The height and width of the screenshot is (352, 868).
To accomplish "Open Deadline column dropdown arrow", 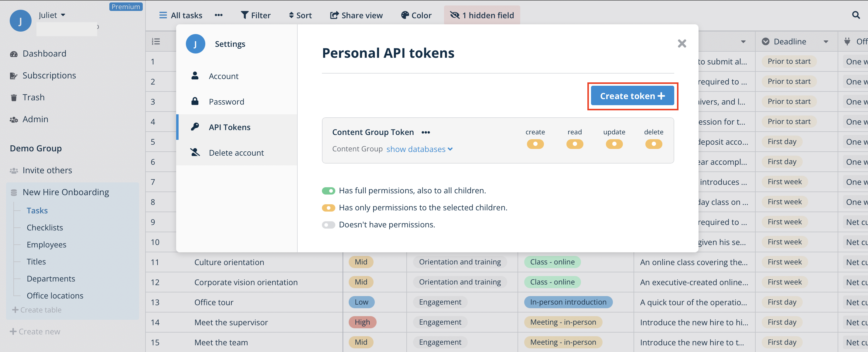I will click(825, 42).
